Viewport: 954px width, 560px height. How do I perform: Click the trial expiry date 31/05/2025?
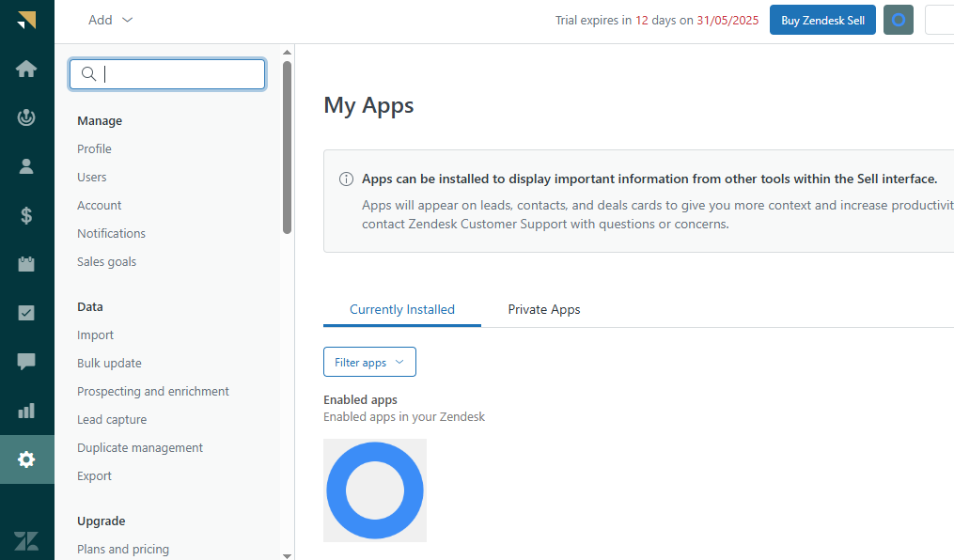tap(727, 20)
